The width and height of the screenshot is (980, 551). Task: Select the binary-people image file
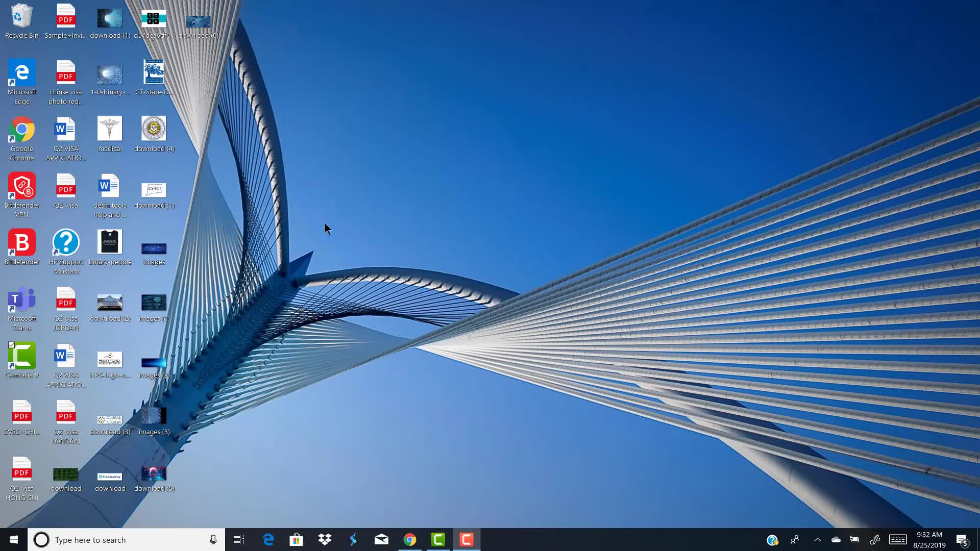click(110, 247)
